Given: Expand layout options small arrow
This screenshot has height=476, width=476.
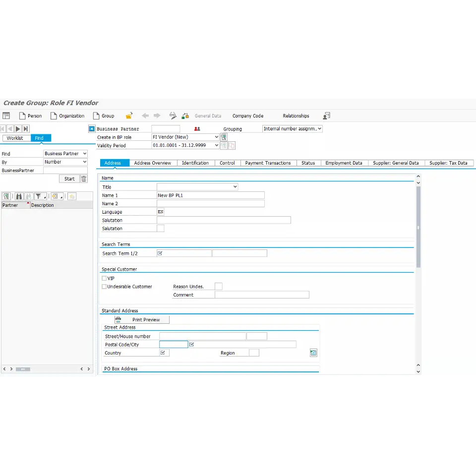Looking at the screenshot, I should coord(61,198).
